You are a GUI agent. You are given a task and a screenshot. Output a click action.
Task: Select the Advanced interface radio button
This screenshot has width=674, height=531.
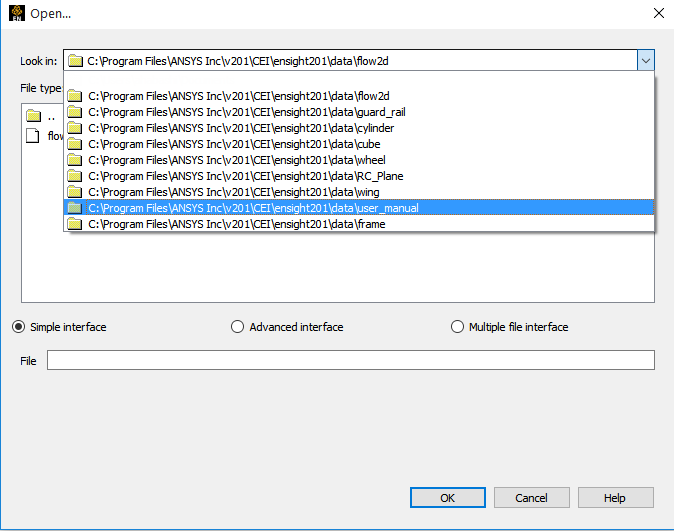click(x=237, y=327)
